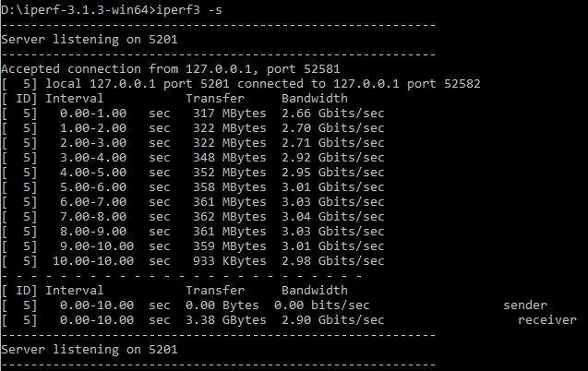Viewport: 588px width, 371px height.
Task: Click the 352 MBytes transfer value
Action: tap(230, 173)
